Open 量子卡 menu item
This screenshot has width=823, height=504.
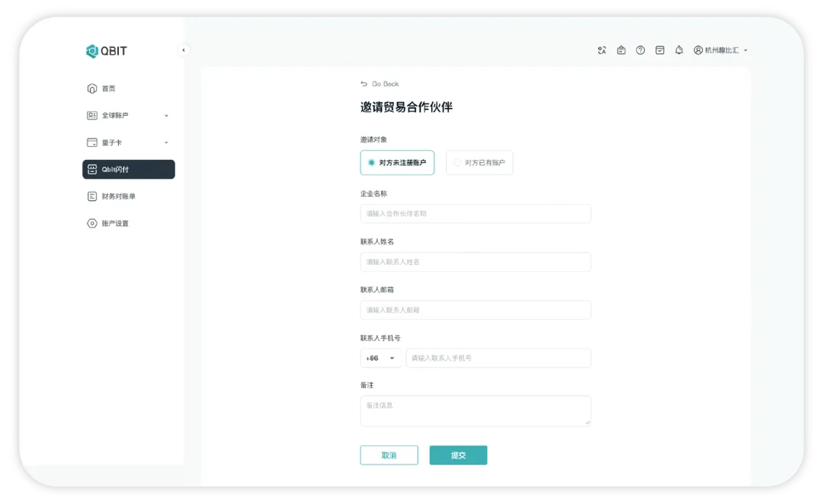click(x=129, y=142)
